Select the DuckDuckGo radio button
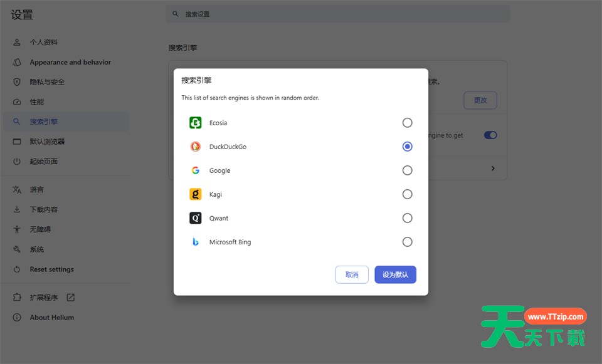The width and height of the screenshot is (602, 364). pyautogui.click(x=407, y=147)
